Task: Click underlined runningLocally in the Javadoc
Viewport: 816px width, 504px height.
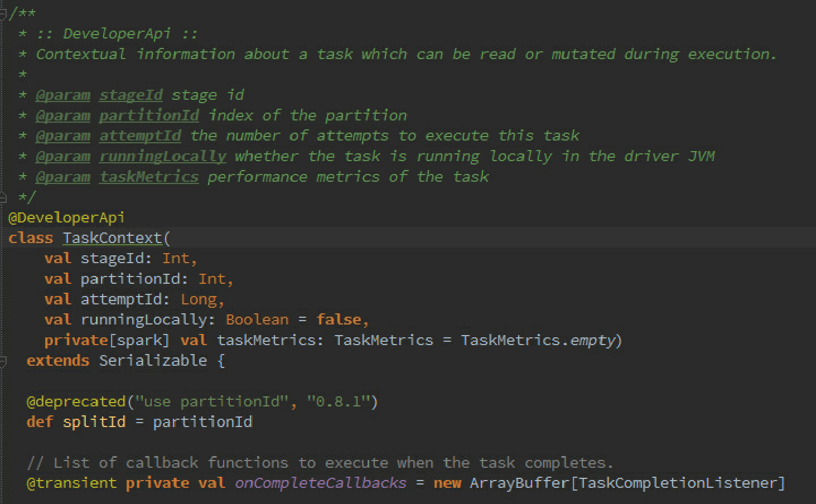Action: pos(162,157)
